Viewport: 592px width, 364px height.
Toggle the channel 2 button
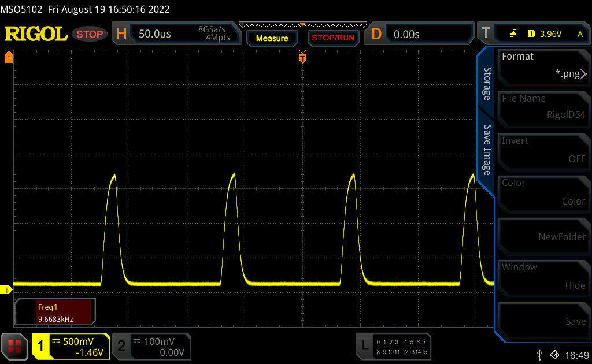coord(121,346)
